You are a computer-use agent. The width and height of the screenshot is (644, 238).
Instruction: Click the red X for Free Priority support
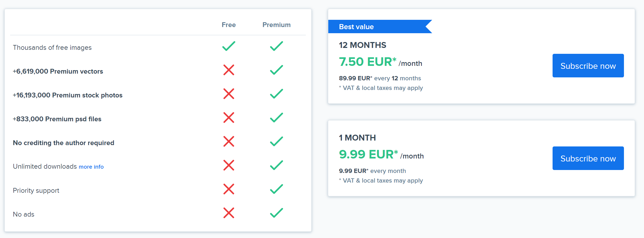pos(229,189)
